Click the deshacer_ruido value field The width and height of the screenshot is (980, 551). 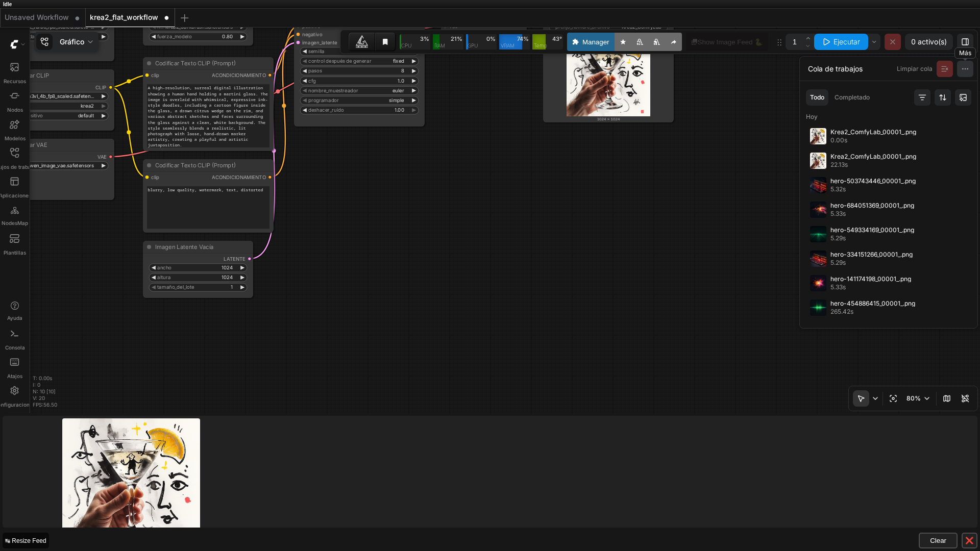pos(359,110)
